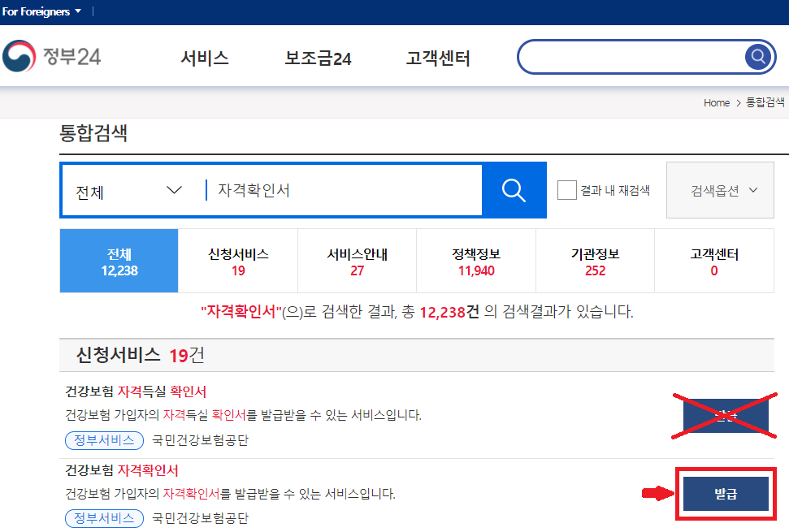The height and width of the screenshot is (532, 789).
Task: Click the 정부24 logo
Action: pyautogui.click(x=51, y=57)
